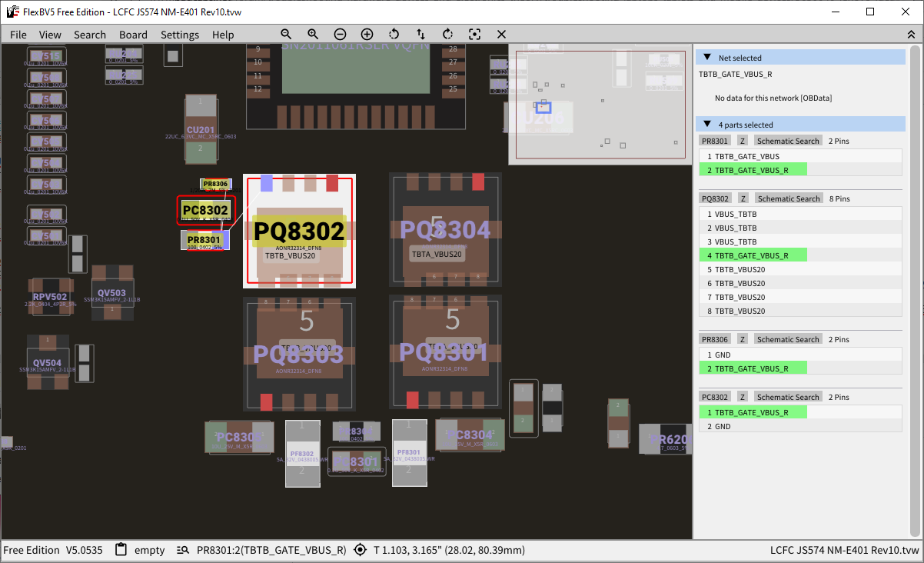Rotate the board counter-clockwise
Screen dimensions: 924x563
[x=394, y=35]
